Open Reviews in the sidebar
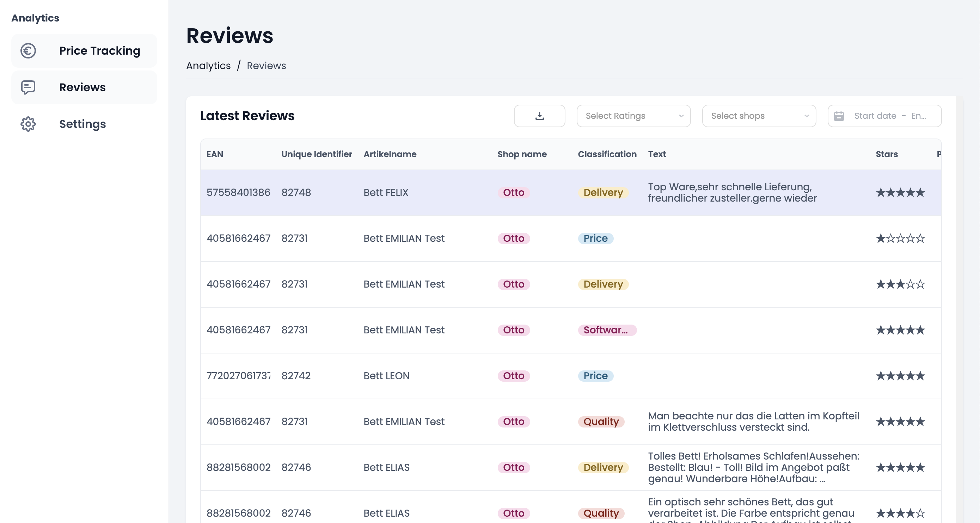This screenshot has height=523, width=980. 84,87
